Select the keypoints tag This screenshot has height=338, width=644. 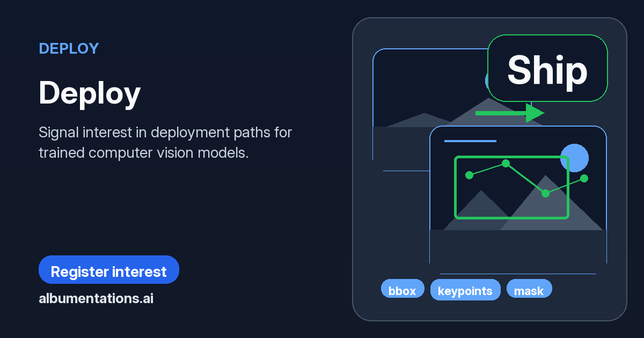(465, 290)
